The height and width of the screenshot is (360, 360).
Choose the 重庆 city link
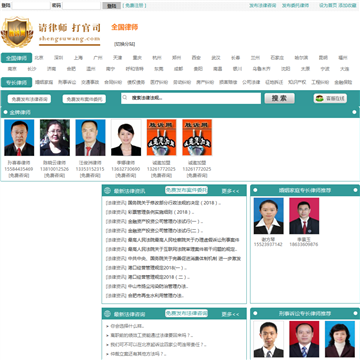pos(137,58)
